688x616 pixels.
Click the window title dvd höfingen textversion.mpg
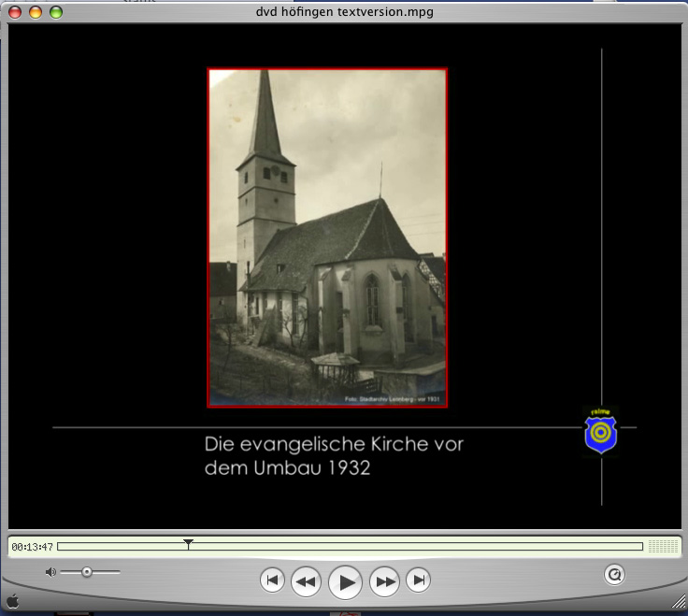coord(344,12)
